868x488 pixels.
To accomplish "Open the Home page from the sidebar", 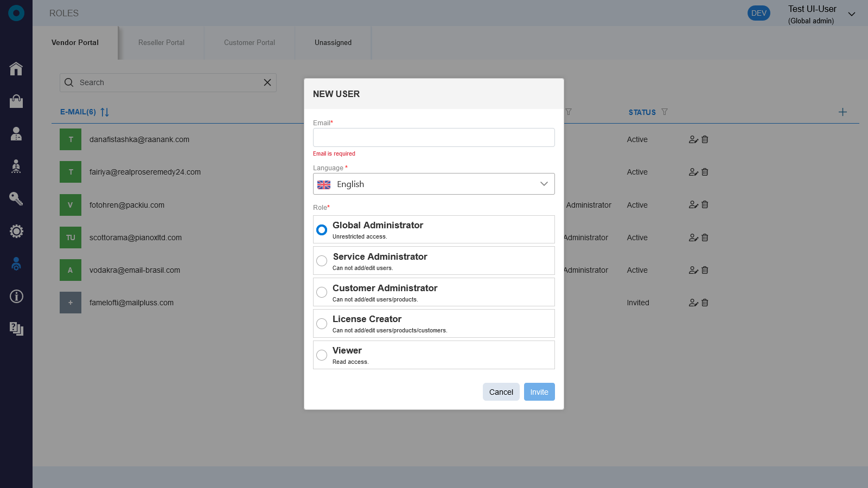I will pos(16,69).
